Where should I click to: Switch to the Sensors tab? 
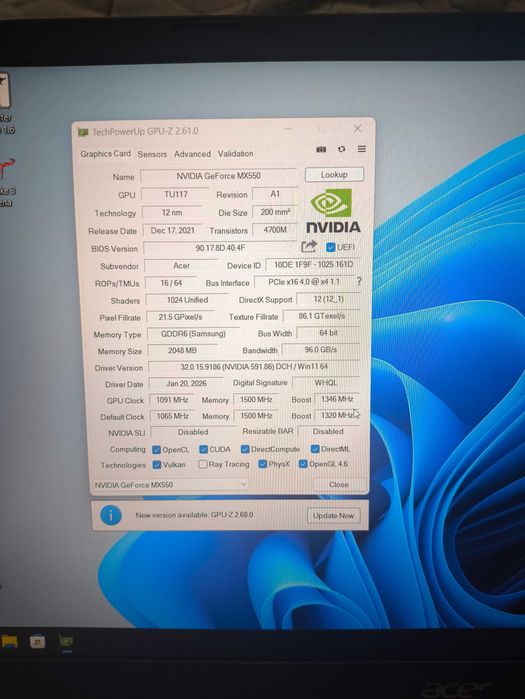pyautogui.click(x=152, y=154)
